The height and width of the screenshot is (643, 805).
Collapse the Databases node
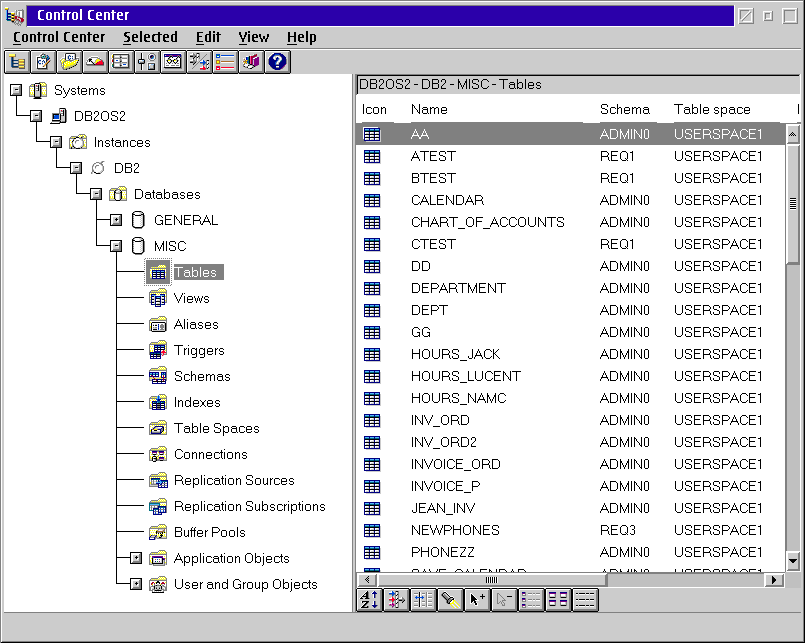[x=96, y=194]
